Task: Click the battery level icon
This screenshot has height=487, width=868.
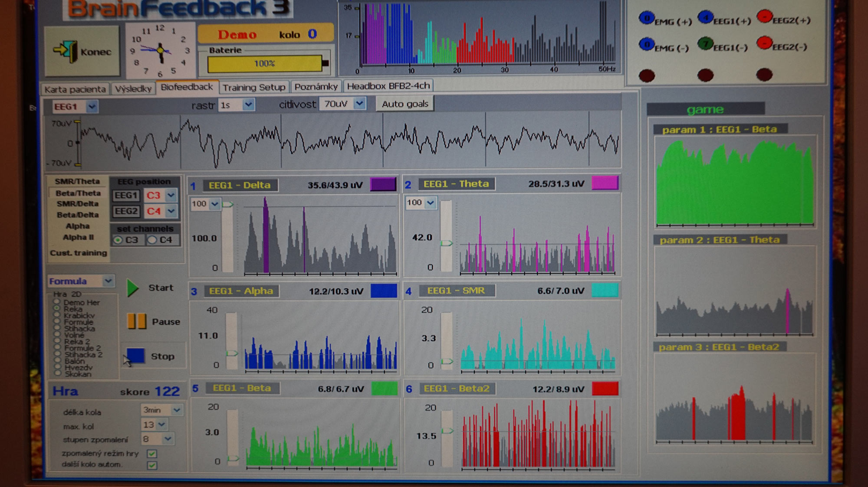Action: point(268,64)
